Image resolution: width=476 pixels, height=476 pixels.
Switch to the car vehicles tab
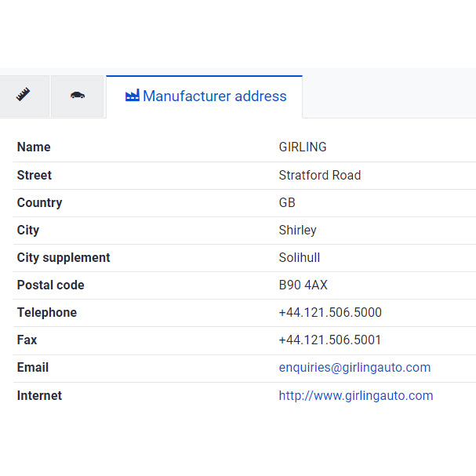click(x=78, y=96)
